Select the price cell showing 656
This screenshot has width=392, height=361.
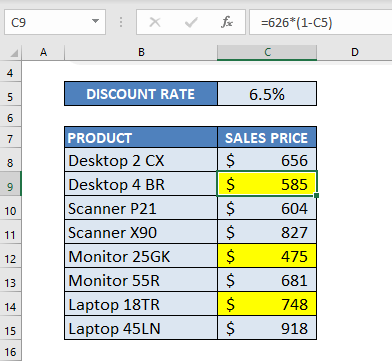267,160
